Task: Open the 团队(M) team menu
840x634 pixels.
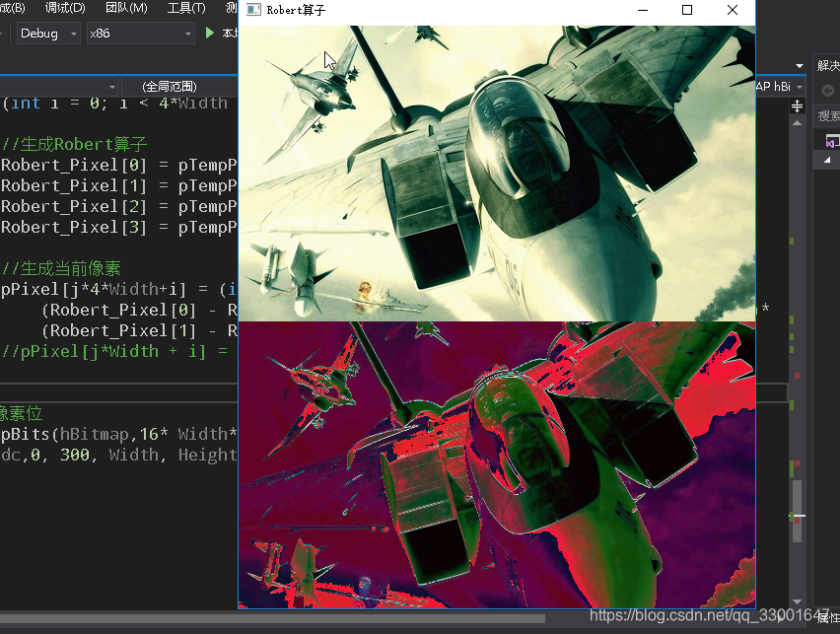Action: click(126, 8)
